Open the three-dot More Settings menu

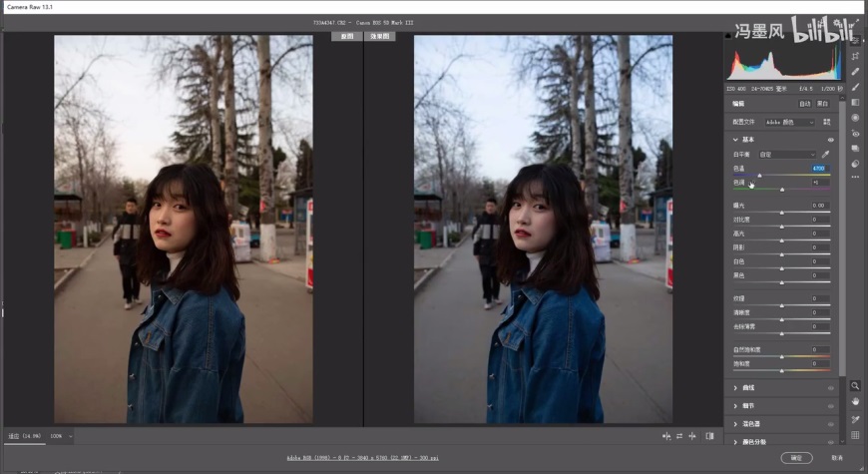855,178
